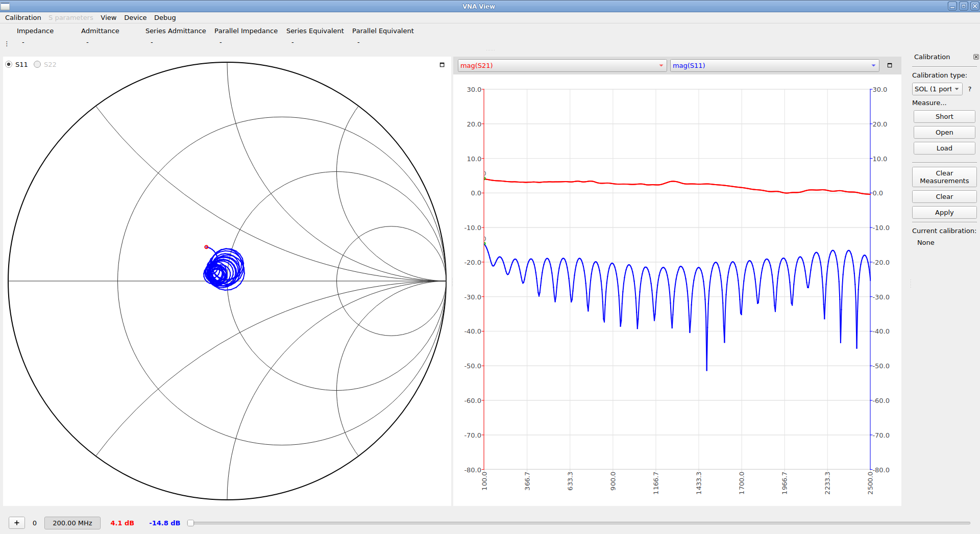The height and width of the screenshot is (534, 980).
Task: Click the Open measure button
Action: (x=944, y=132)
